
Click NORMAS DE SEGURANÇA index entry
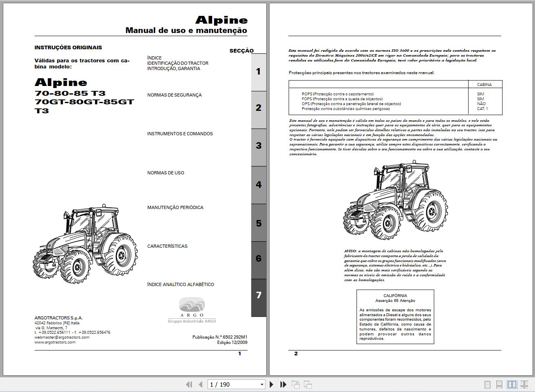coord(175,95)
